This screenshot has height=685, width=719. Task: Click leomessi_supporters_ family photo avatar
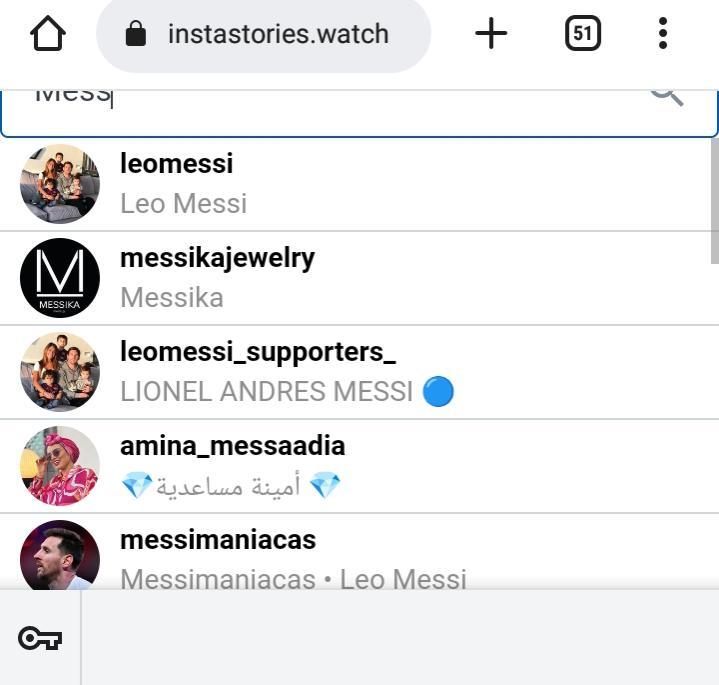pyautogui.click(x=60, y=372)
